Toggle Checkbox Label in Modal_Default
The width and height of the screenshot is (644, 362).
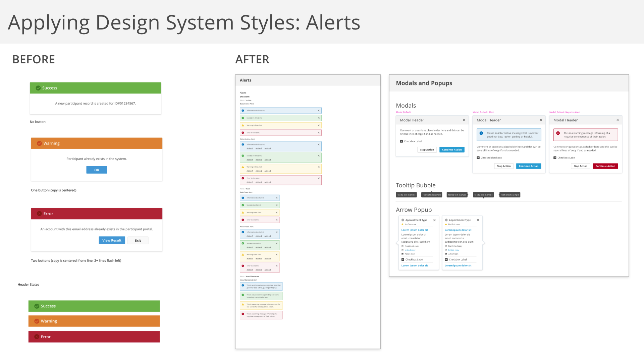401,141
